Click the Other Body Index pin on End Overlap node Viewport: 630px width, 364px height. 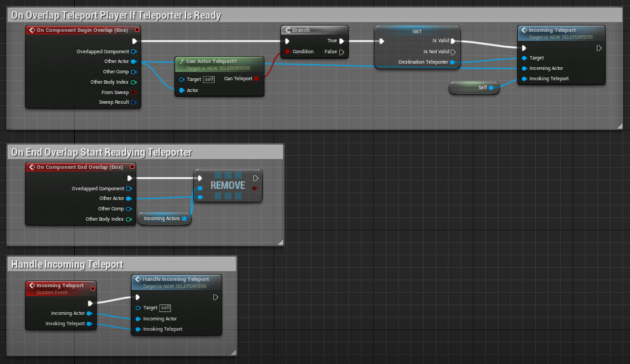click(x=129, y=219)
